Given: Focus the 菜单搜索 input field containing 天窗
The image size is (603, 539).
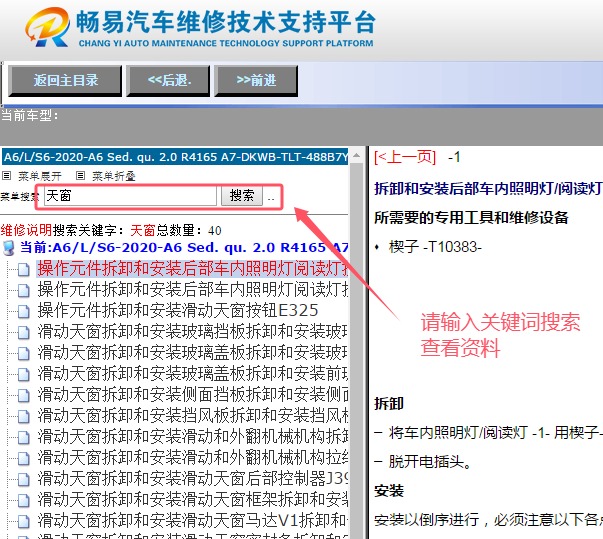Looking at the screenshot, I should (130, 196).
